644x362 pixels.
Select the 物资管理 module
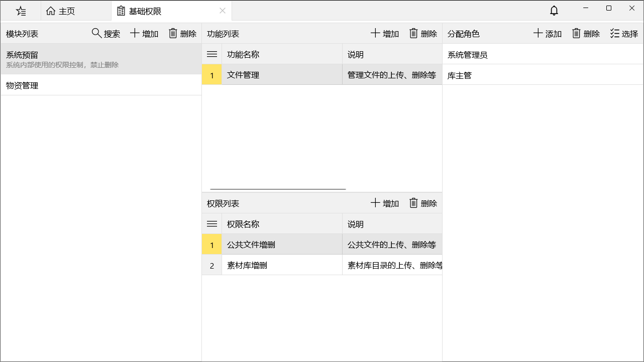pos(101,85)
